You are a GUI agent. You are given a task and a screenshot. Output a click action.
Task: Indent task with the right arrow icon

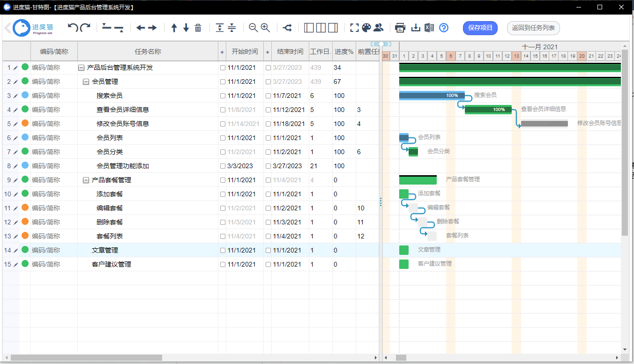pyautogui.click(x=152, y=28)
